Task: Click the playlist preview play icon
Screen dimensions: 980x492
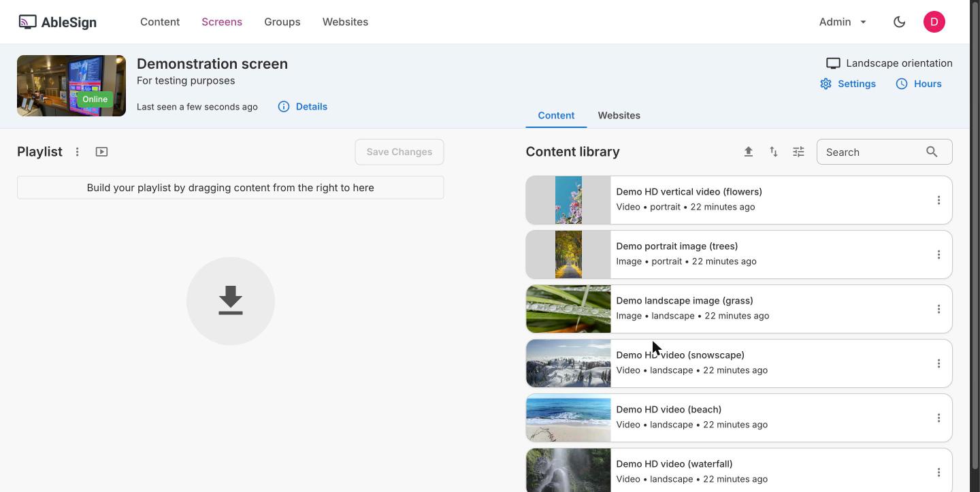Action: tap(101, 152)
